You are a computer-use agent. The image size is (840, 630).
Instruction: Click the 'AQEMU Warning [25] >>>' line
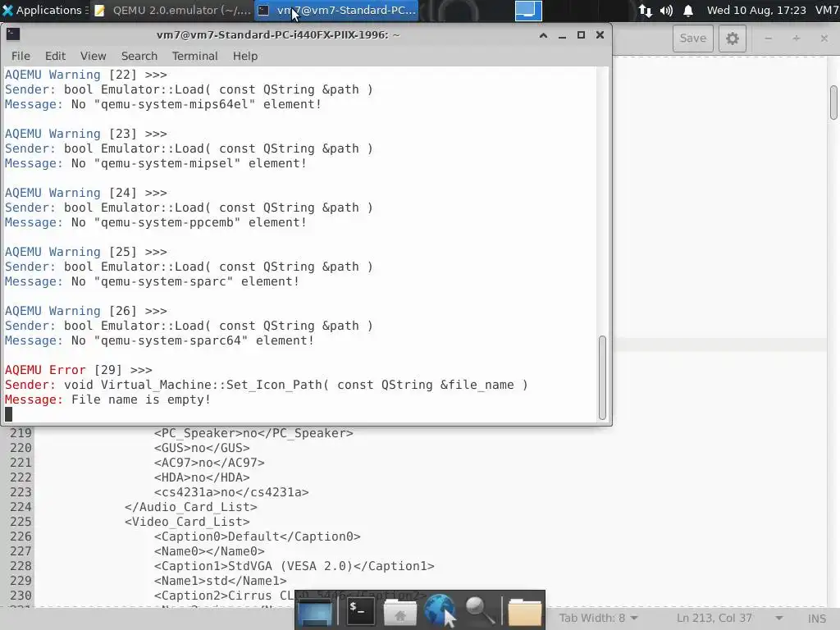pos(85,252)
